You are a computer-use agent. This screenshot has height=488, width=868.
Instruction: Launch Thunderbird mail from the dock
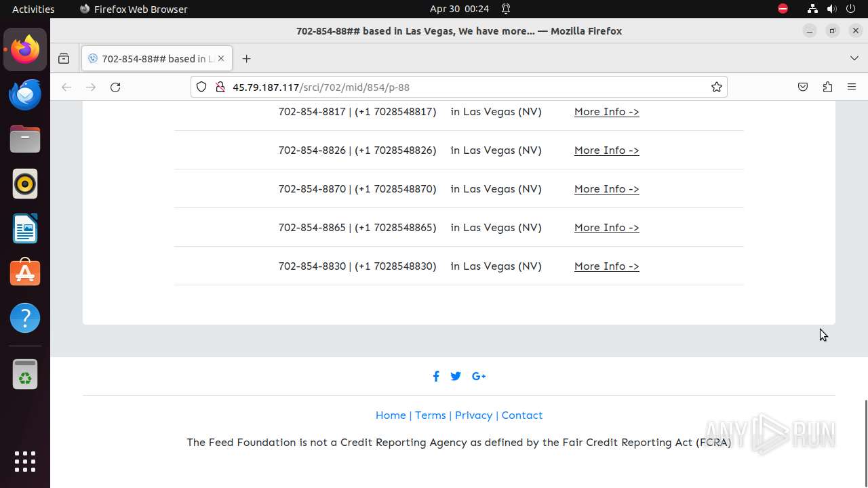(x=25, y=94)
